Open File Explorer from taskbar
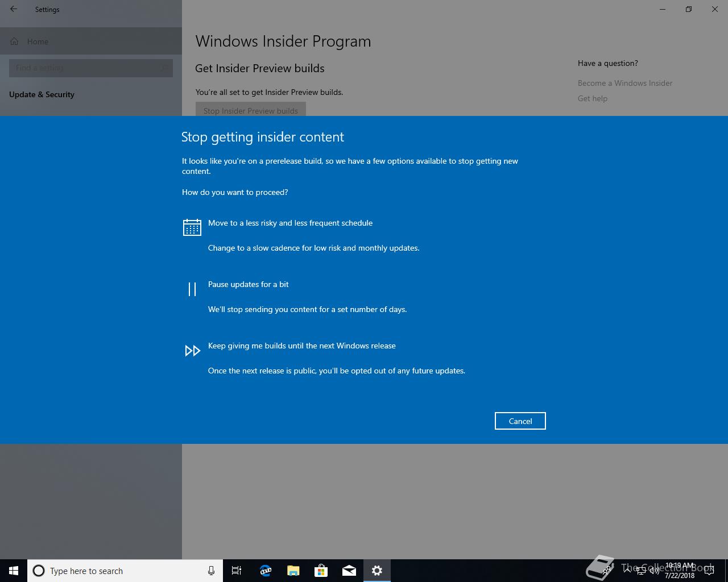The width and height of the screenshot is (728, 582). click(x=293, y=571)
